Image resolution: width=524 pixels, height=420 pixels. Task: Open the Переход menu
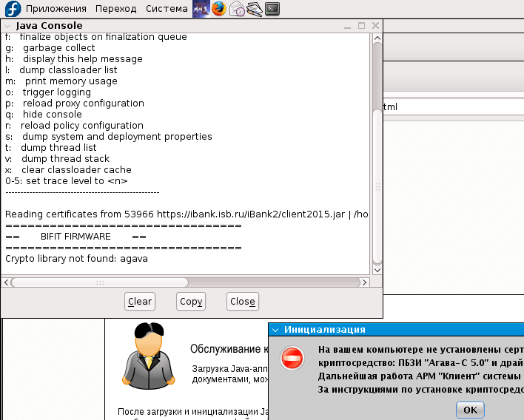pyautogui.click(x=116, y=9)
